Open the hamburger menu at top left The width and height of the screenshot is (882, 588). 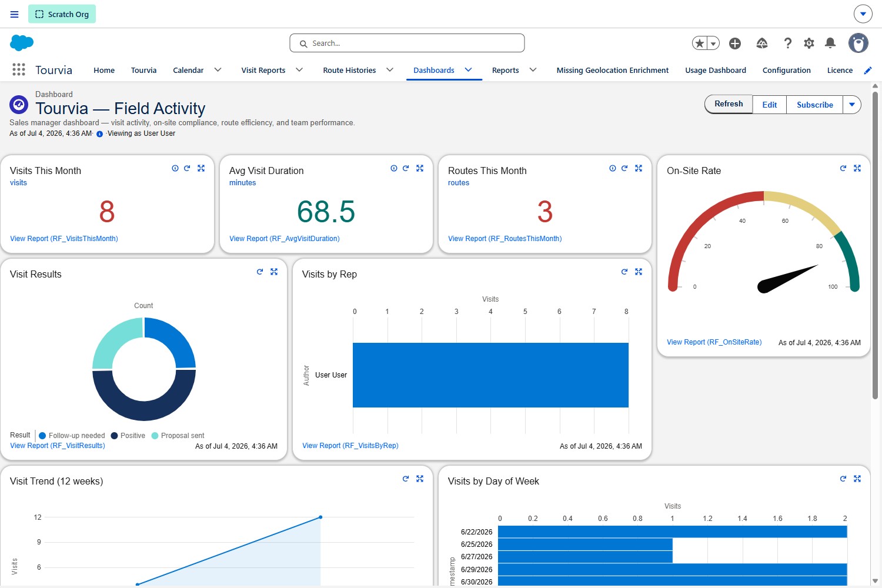[x=15, y=14]
